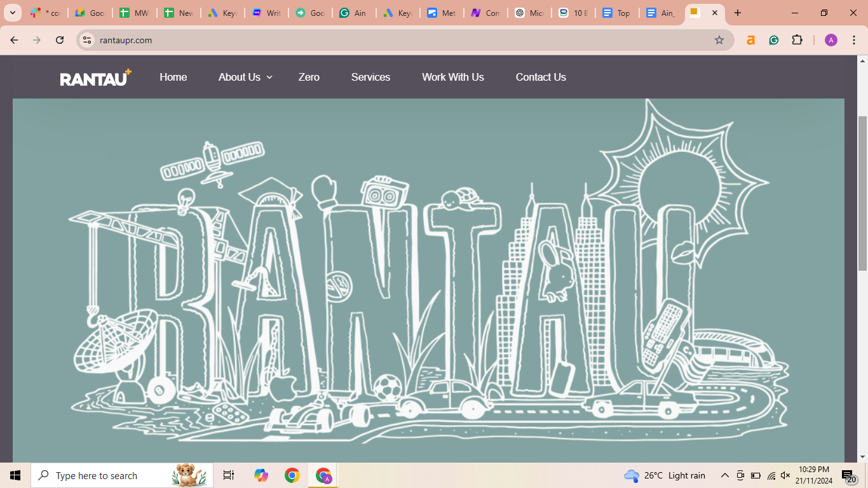Open a new browser tab
Image resolution: width=868 pixels, height=488 pixels.
(x=737, y=13)
